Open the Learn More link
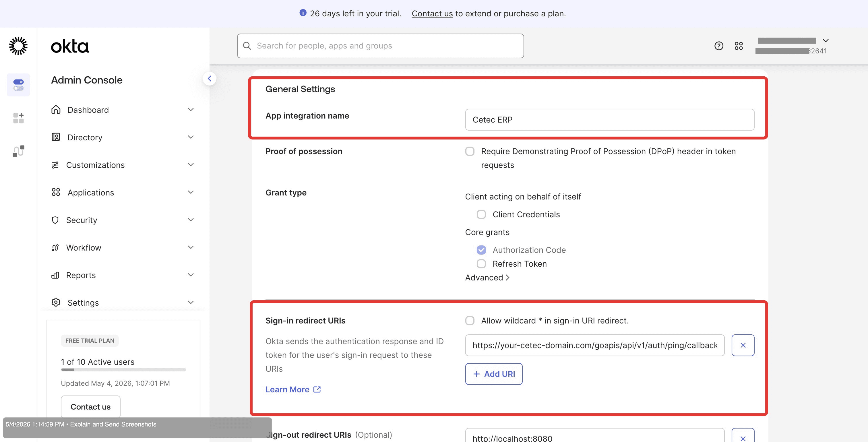Image resolution: width=868 pixels, height=442 pixels. point(293,389)
